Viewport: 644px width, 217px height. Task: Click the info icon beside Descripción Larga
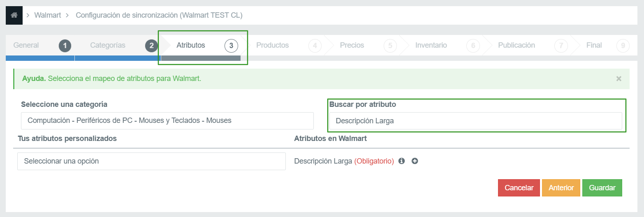402,161
